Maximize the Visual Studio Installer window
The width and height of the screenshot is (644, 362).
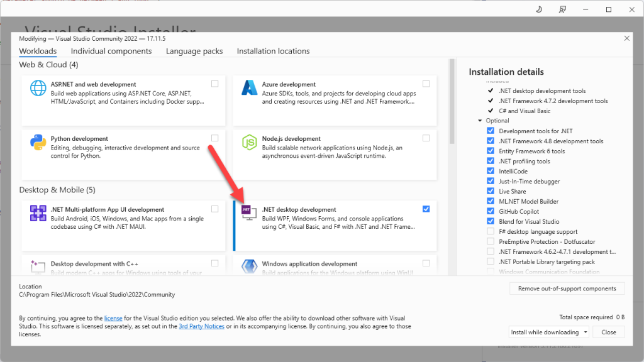tap(609, 9)
